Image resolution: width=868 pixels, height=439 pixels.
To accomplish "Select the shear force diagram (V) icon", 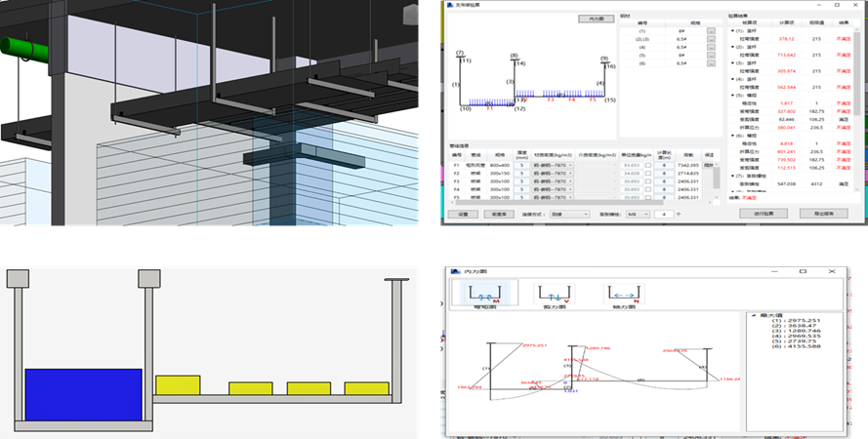I will tap(555, 294).
